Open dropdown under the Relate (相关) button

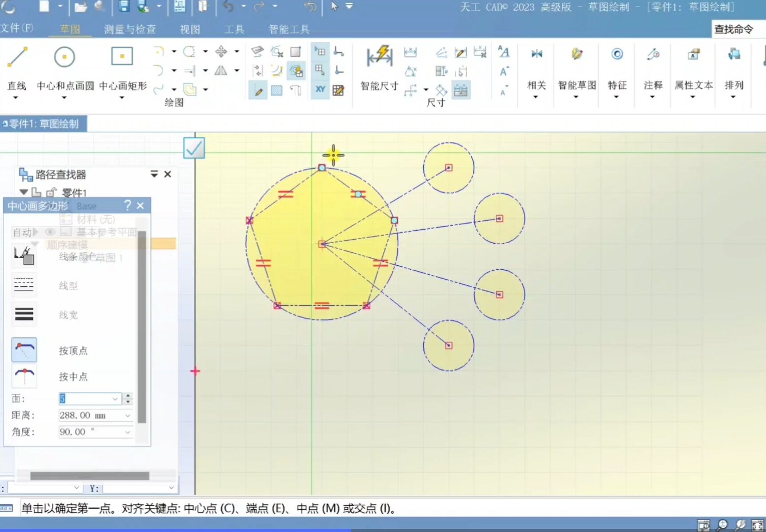tap(536, 97)
